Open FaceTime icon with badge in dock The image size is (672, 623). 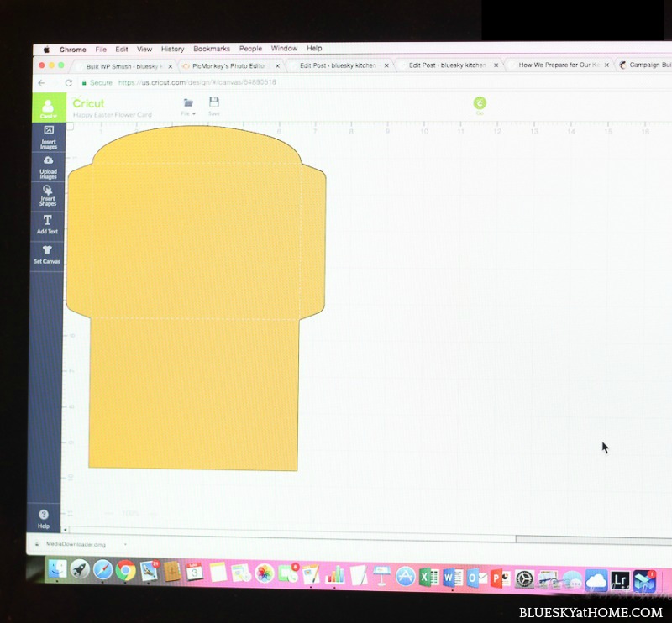tap(288, 573)
